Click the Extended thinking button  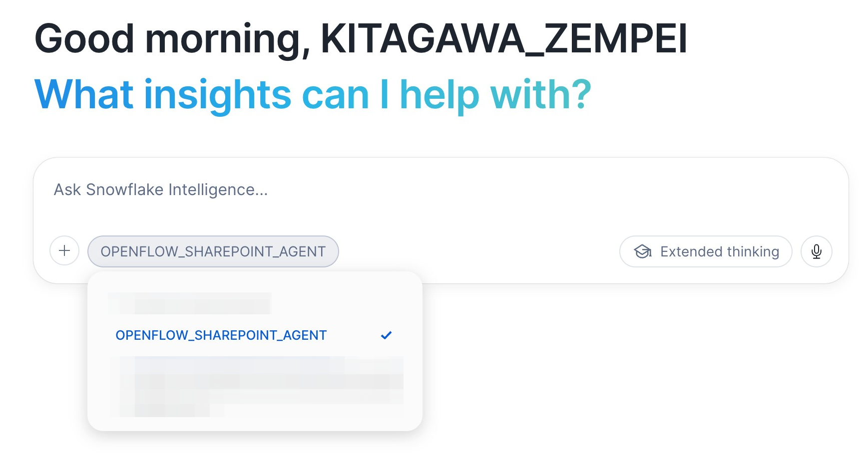[x=705, y=251]
